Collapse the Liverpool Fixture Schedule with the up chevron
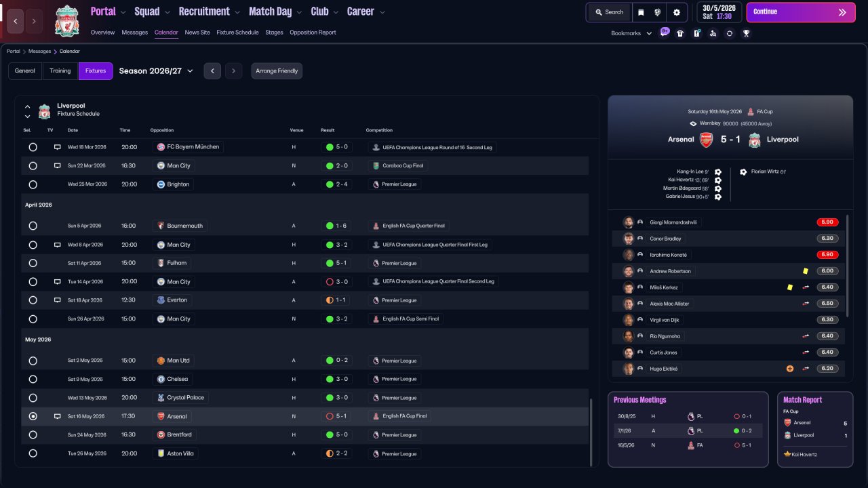The height and width of the screenshot is (488, 868). point(28,106)
